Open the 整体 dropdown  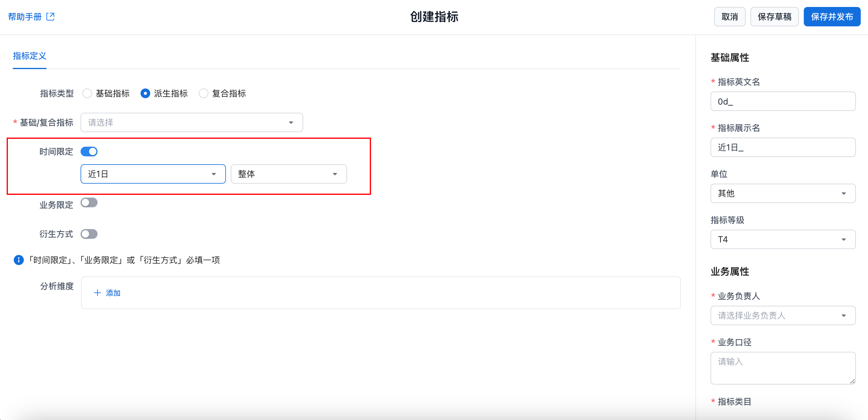coord(288,174)
